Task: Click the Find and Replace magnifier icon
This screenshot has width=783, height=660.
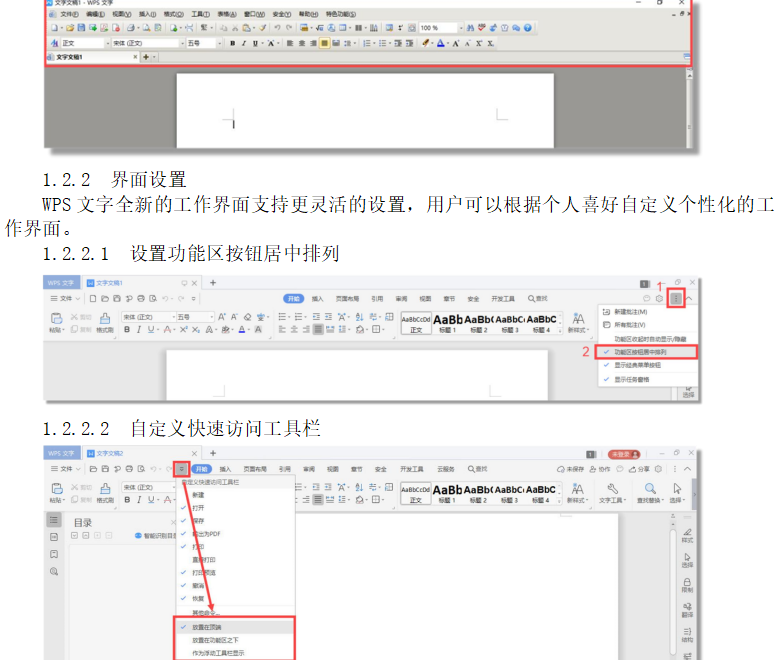Action: (650, 490)
